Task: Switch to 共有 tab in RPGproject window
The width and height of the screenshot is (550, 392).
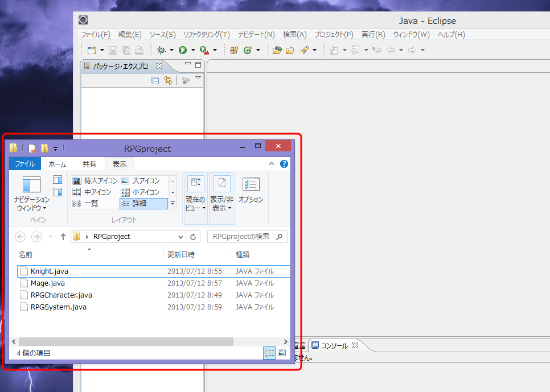Action: [x=89, y=164]
